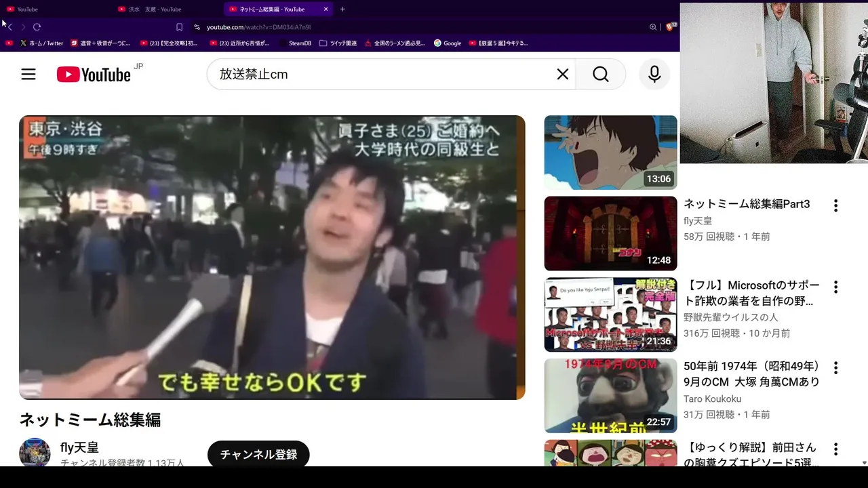Open 【ゆっくり解説】前田さん video title
The image size is (868, 488).
(751, 455)
